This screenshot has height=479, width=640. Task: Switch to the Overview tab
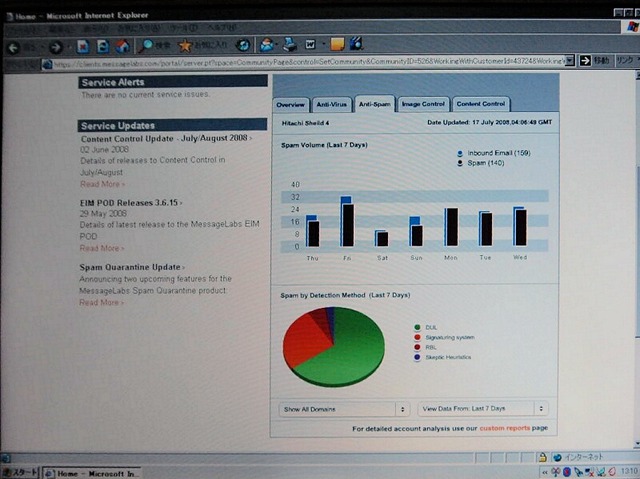tap(291, 104)
